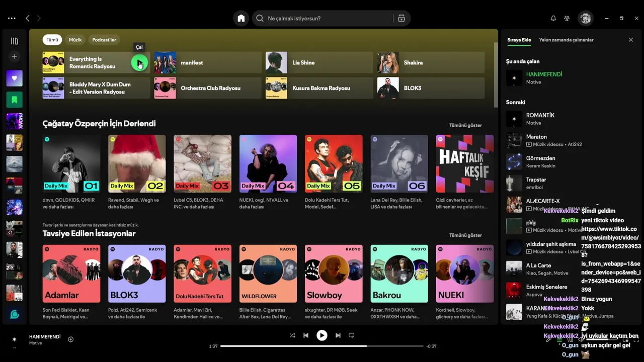This screenshot has height=362, width=644.
Task: Click the magnifier search icon
Action: point(260,18)
